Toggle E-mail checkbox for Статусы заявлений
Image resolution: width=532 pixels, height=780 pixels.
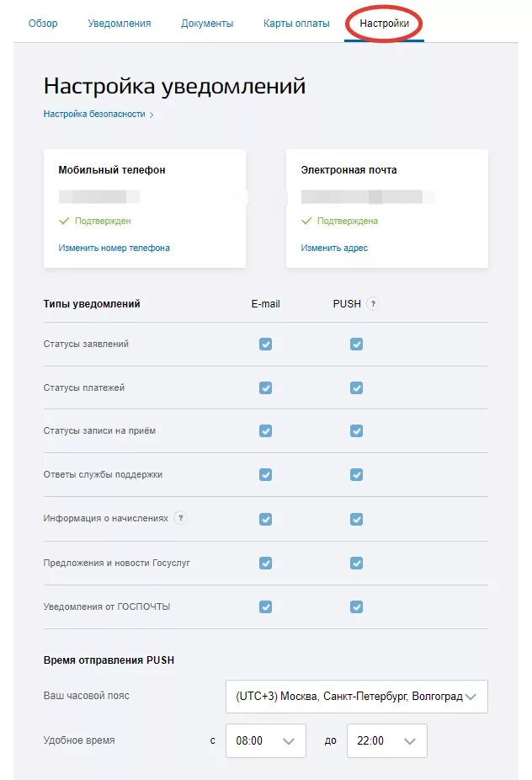tap(266, 344)
